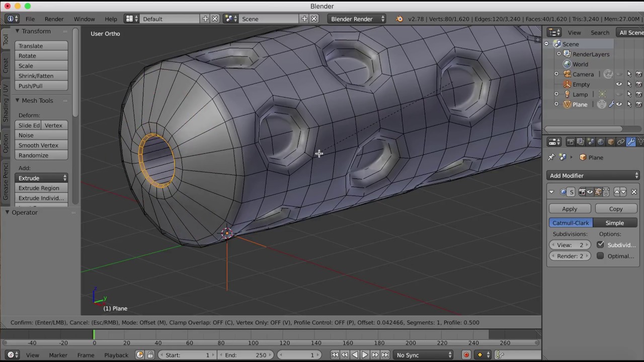This screenshot has width=644, height=362.
Task: Click the red auto-keyframe record button
Action: coord(466,355)
